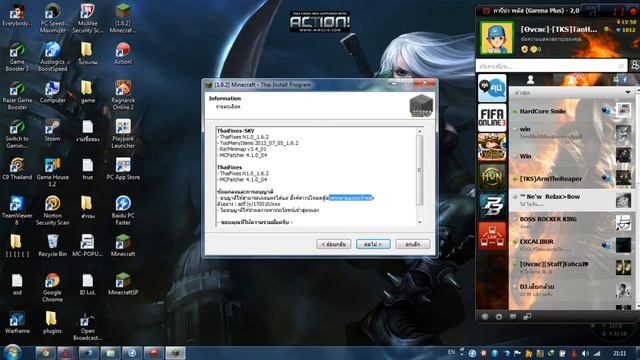Open the plugins folder on desktop

pos(53,322)
